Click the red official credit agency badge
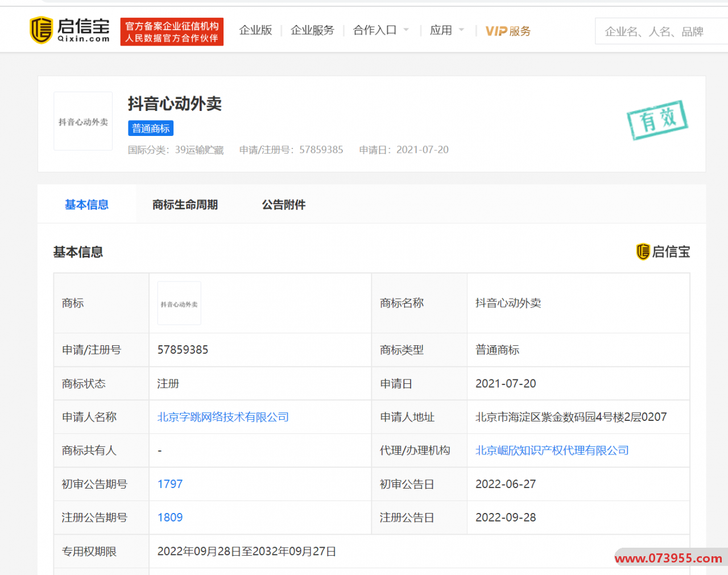 click(172, 32)
